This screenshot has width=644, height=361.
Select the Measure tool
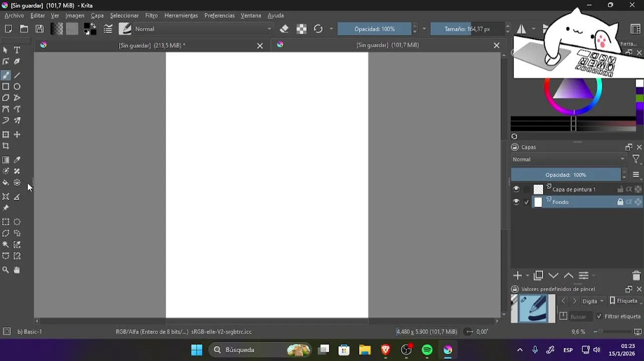click(17, 197)
